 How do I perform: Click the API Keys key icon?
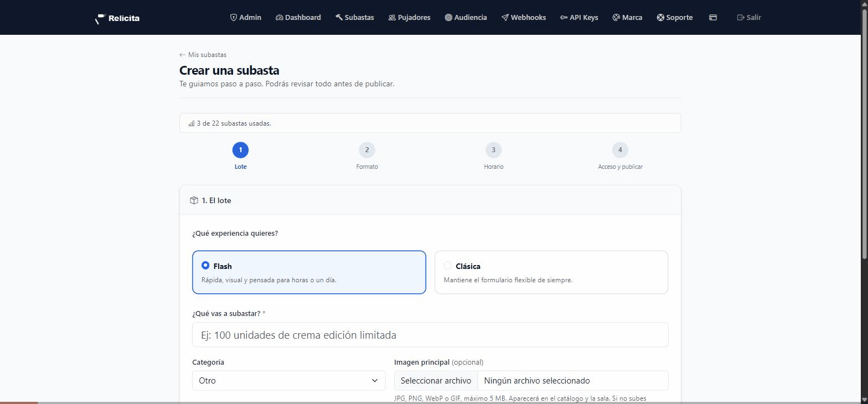[x=564, y=17]
